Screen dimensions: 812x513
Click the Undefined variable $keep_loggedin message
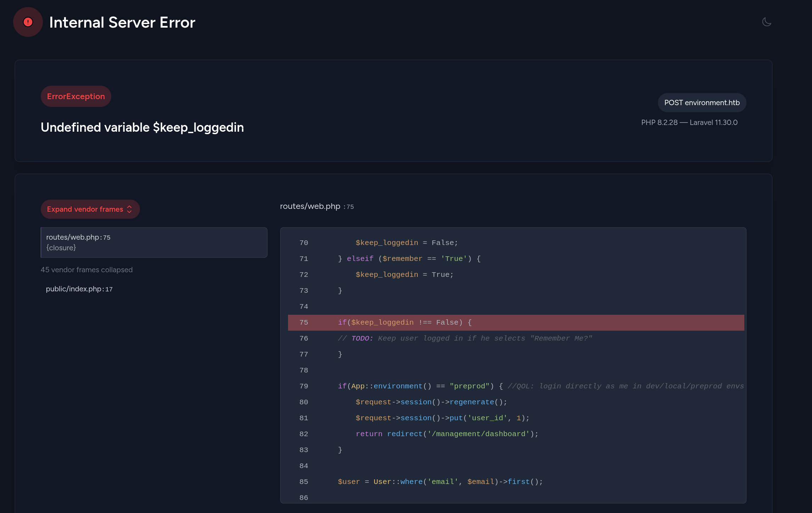pyautogui.click(x=142, y=127)
